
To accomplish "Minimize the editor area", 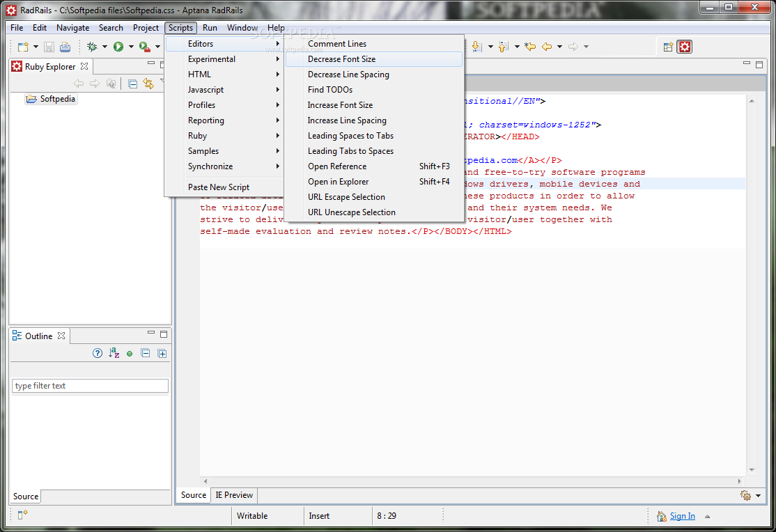I will tap(747, 63).
